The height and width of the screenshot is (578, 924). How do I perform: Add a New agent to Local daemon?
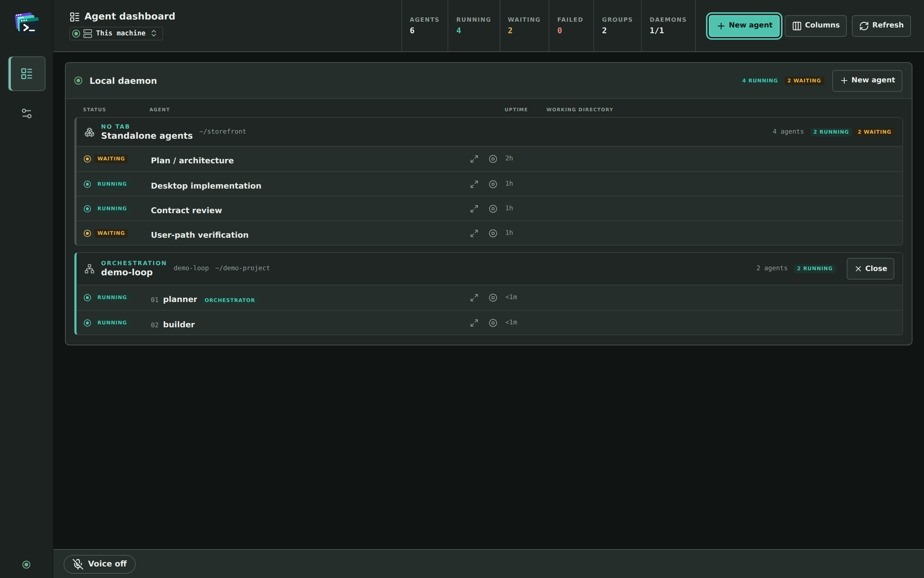point(867,80)
